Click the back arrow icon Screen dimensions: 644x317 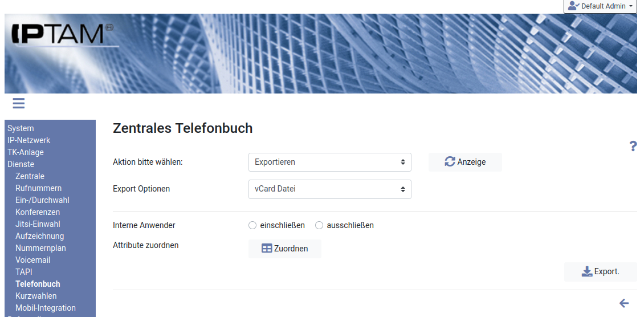point(624,303)
